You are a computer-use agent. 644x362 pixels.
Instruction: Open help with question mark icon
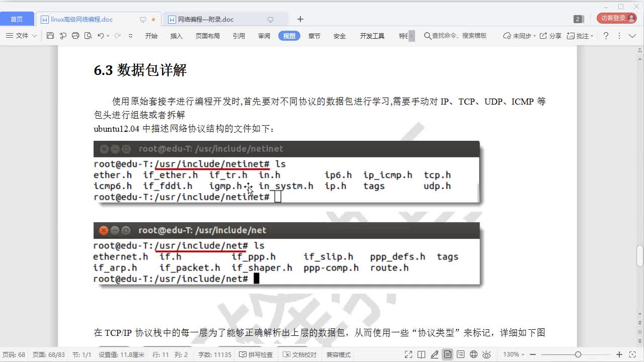[x=606, y=36]
